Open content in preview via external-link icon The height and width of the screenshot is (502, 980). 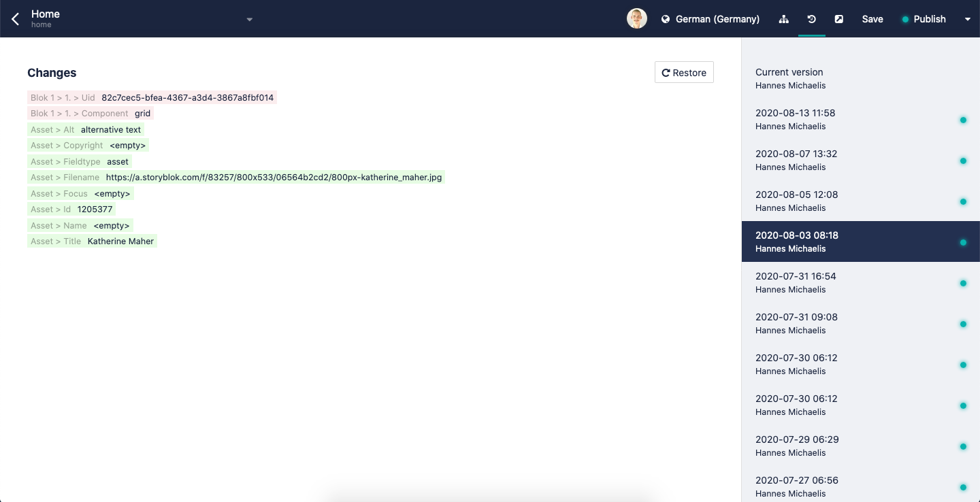coord(838,19)
